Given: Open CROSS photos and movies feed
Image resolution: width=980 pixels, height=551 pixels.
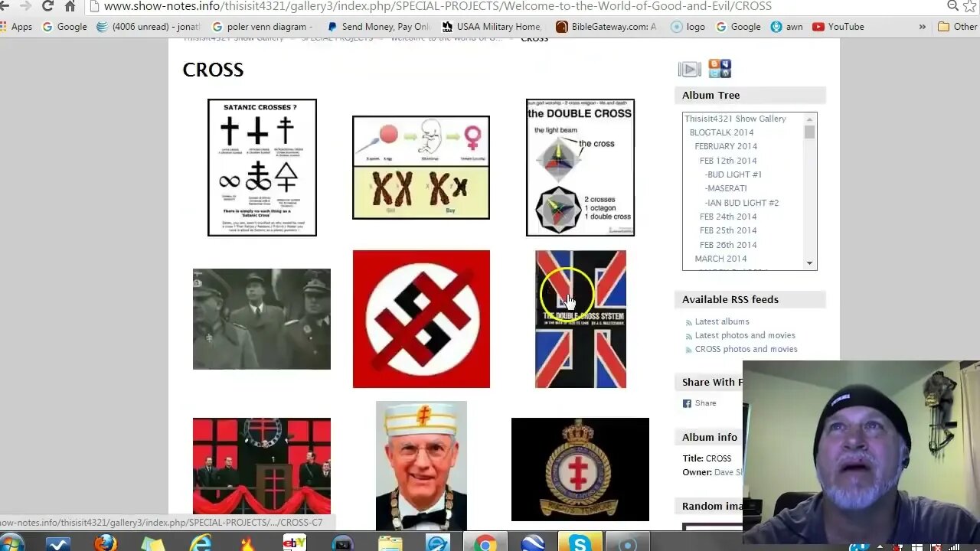Looking at the screenshot, I should tap(746, 349).
